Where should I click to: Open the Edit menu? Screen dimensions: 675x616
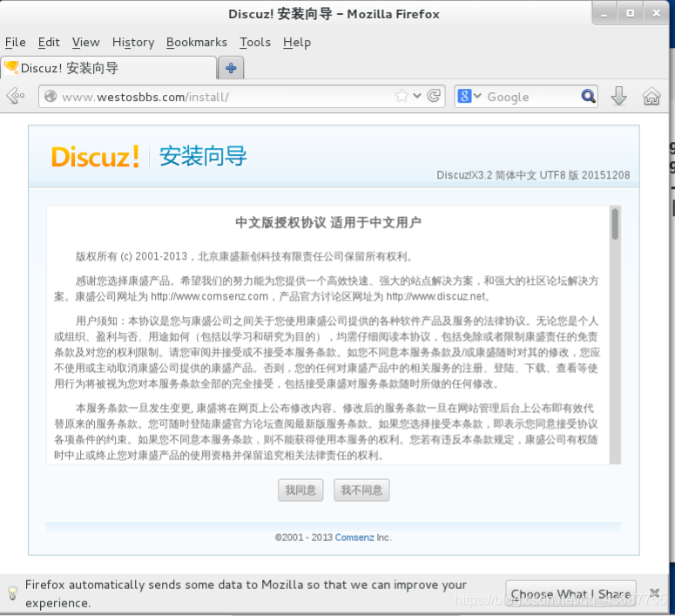click(x=49, y=42)
